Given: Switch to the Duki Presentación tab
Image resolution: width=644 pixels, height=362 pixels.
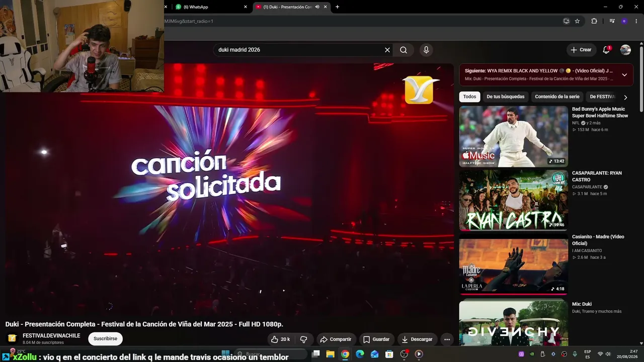Looking at the screenshot, I should tap(292, 7).
